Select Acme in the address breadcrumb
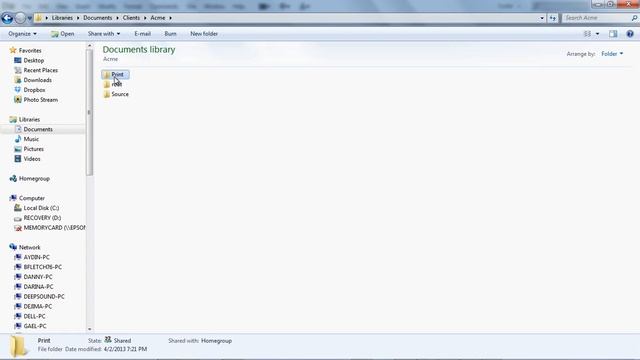640x360 pixels. coord(158,18)
